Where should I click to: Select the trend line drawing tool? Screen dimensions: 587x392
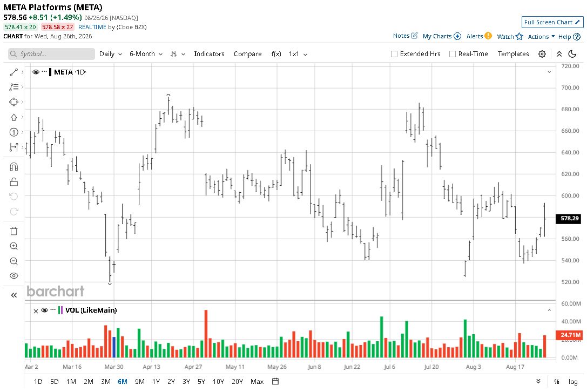coord(14,72)
